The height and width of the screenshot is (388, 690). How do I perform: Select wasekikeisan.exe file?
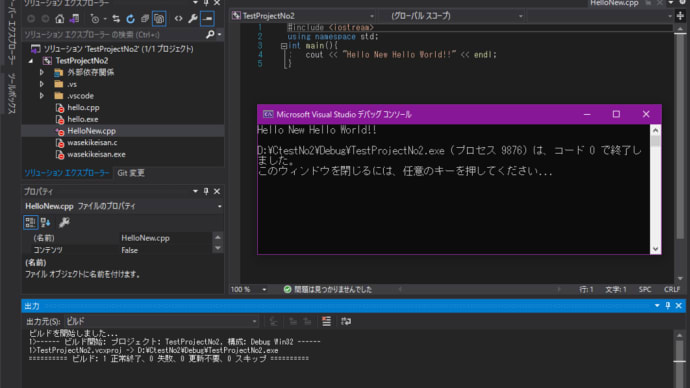coord(96,154)
